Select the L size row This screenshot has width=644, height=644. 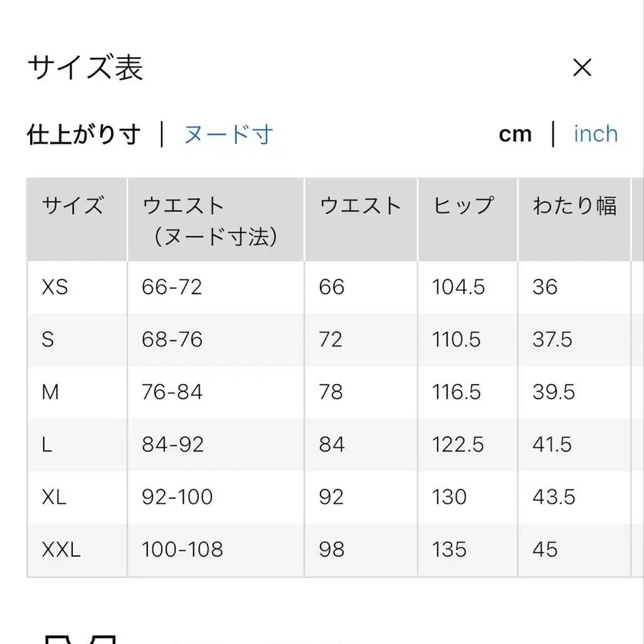tap(47, 444)
